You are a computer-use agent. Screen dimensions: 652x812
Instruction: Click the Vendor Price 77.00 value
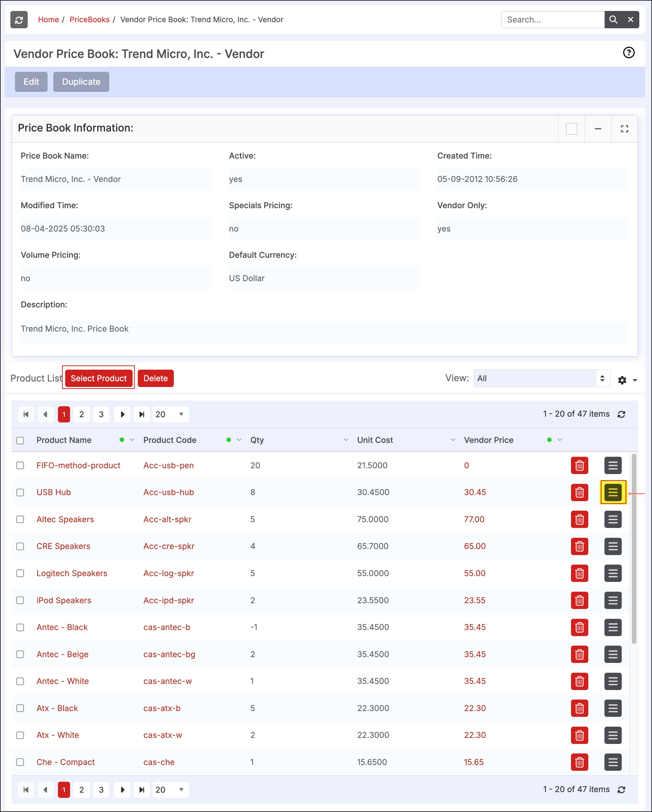click(474, 519)
